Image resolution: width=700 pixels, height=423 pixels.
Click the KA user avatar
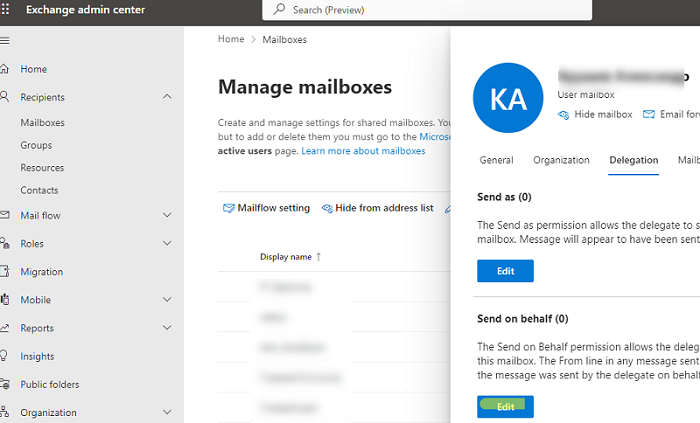[507, 98]
